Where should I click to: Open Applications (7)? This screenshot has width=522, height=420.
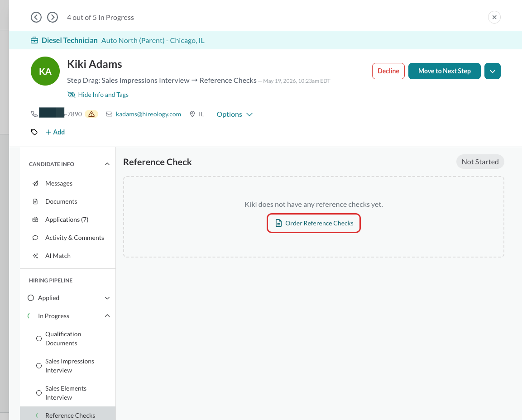click(x=67, y=220)
